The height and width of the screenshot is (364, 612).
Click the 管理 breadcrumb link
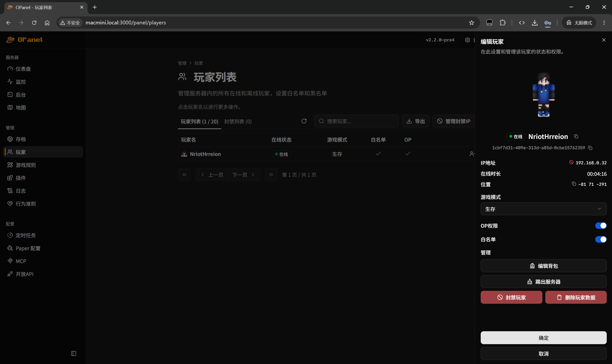pos(182,63)
